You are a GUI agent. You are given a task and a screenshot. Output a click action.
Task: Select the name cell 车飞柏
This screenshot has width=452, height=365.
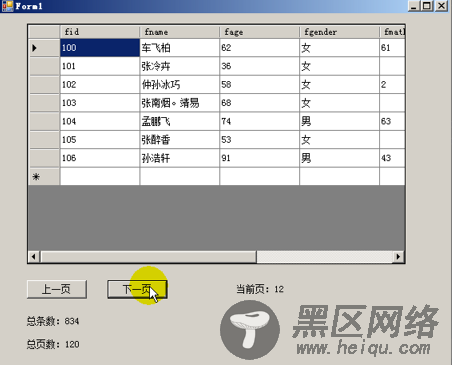(179, 48)
